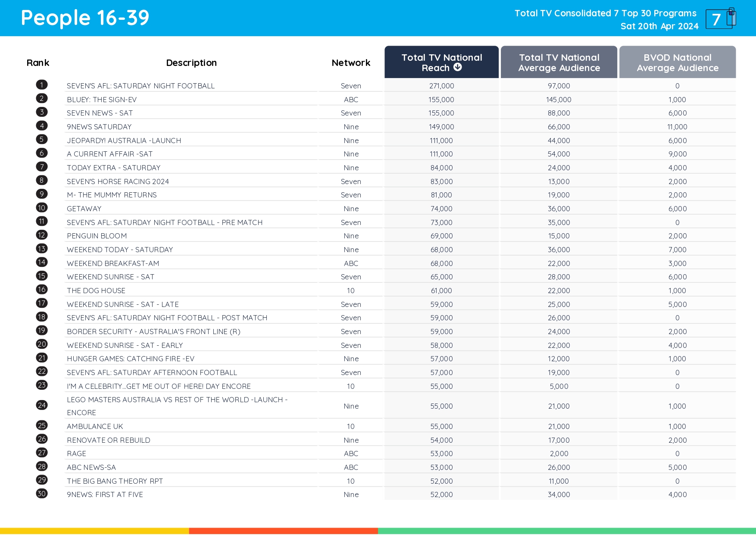Click BLUEY: THE SIGN-EV program name
The image size is (756, 535).
pos(102,100)
